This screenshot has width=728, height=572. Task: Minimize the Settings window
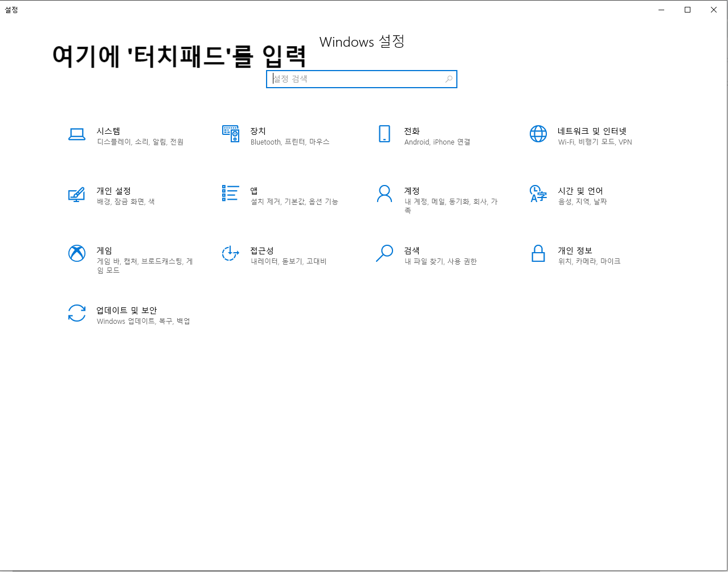click(661, 10)
